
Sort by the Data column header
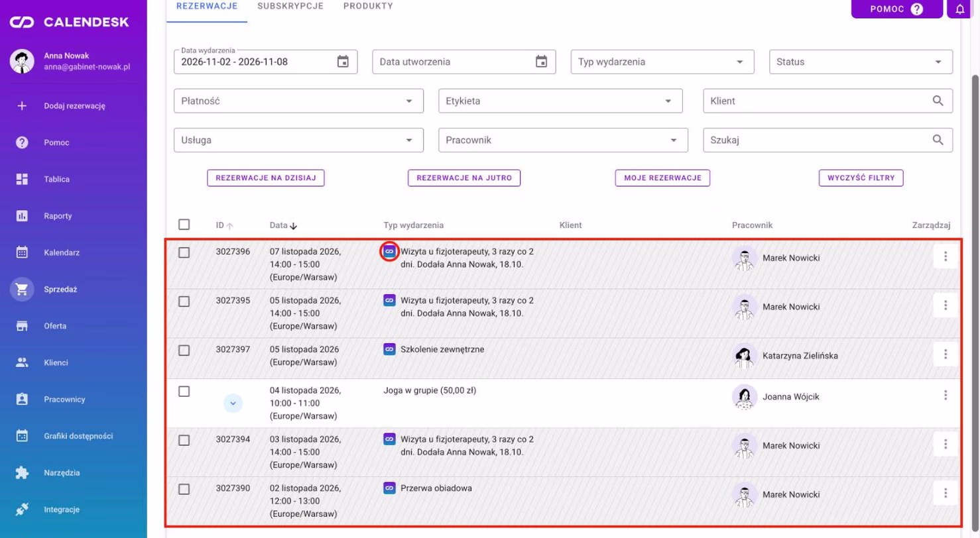coord(283,225)
